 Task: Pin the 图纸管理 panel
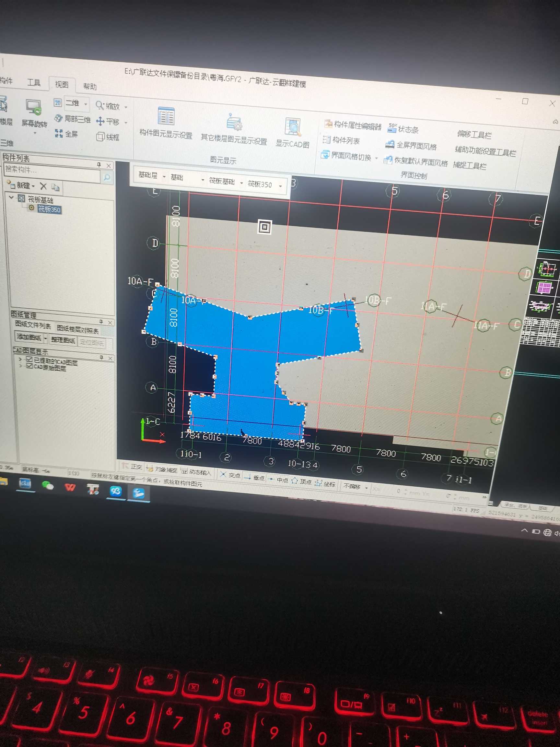pos(101,322)
